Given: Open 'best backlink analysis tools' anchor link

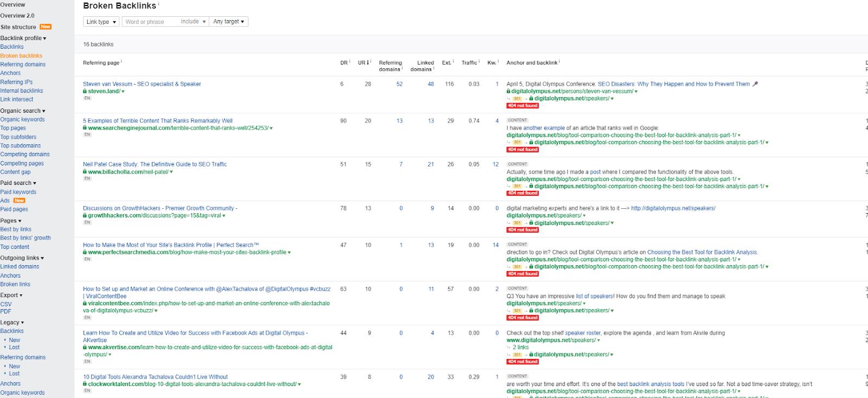Looking at the screenshot, I should 651,384.
